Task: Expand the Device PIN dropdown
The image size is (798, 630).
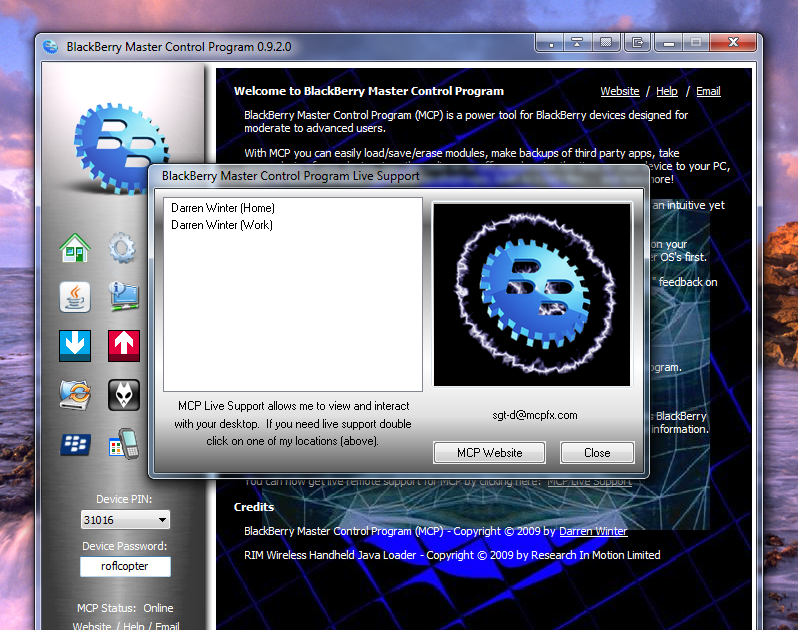Action: [x=162, y=520]
